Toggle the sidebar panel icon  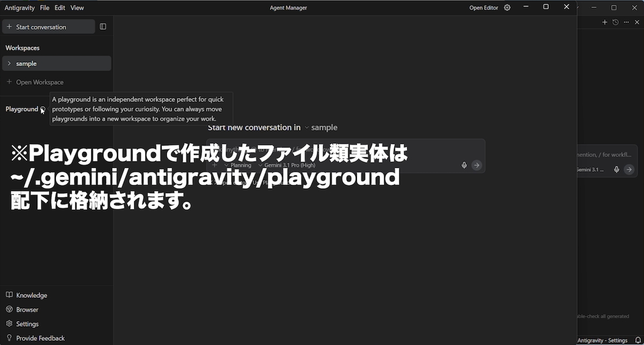pyautogui.click(x=103, y=27)
